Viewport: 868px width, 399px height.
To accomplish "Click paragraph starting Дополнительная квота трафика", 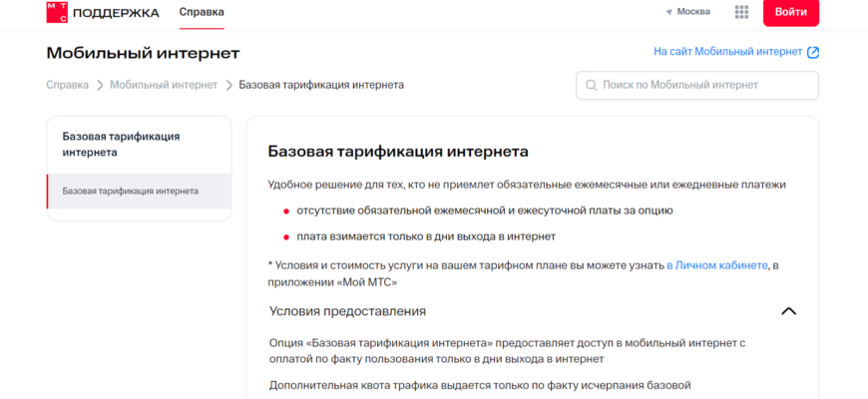I will pyautogui.click(x=481, y=385).
